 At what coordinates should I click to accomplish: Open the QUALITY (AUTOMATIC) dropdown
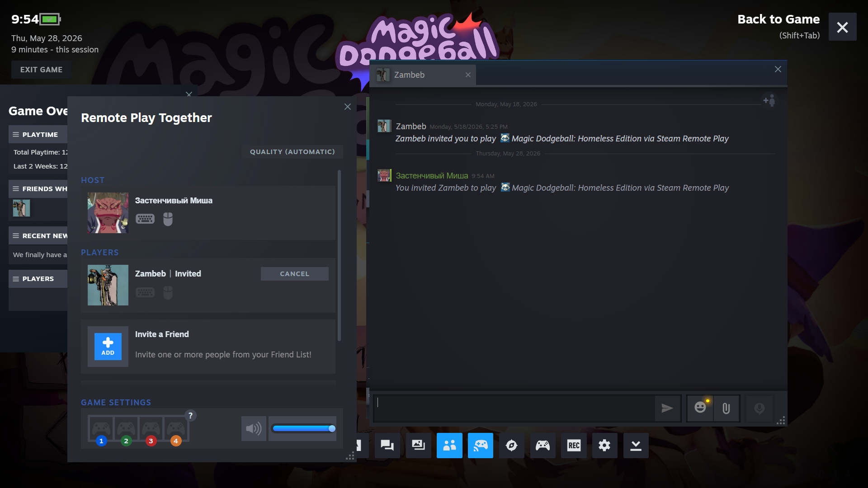click(x=292, y=152)
